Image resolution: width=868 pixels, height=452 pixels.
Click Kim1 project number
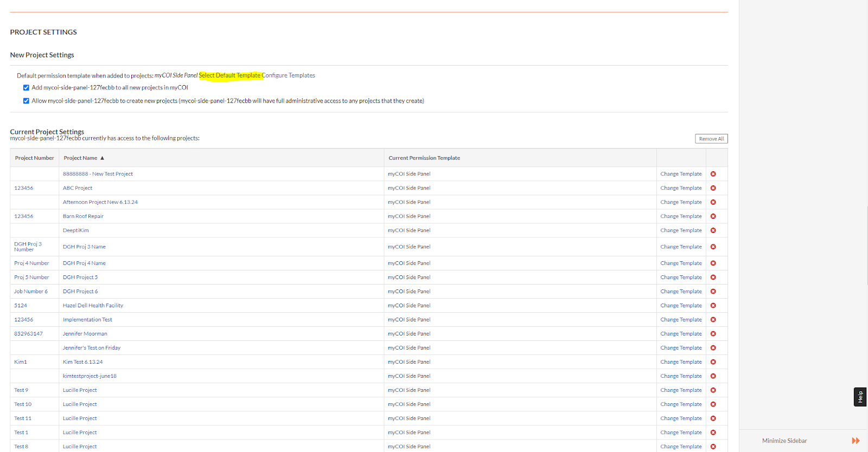point(21,362)
